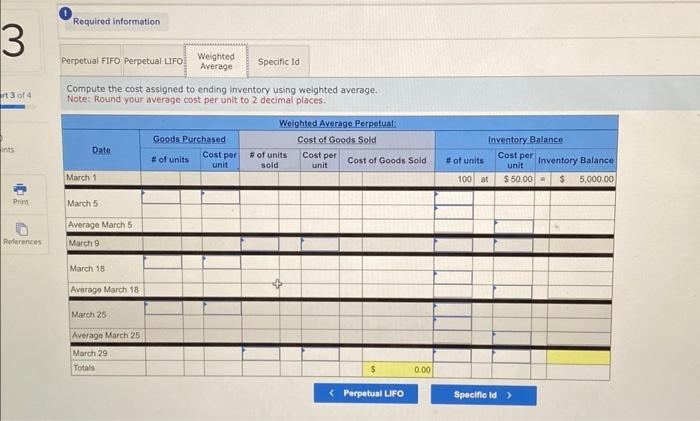The image size is (700, 421).
Task: Click the Average March 25 row label
Action: pyautogui.click(x=106, y=335)
